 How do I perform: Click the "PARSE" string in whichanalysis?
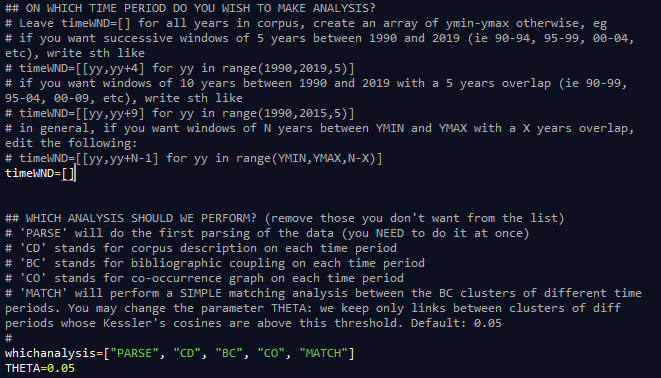point(134,353)
